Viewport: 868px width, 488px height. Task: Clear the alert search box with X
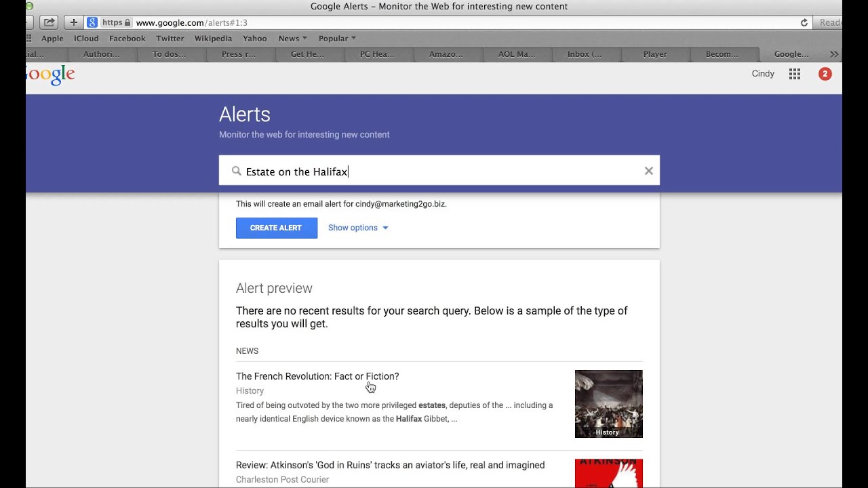click(x=649, y=171)
